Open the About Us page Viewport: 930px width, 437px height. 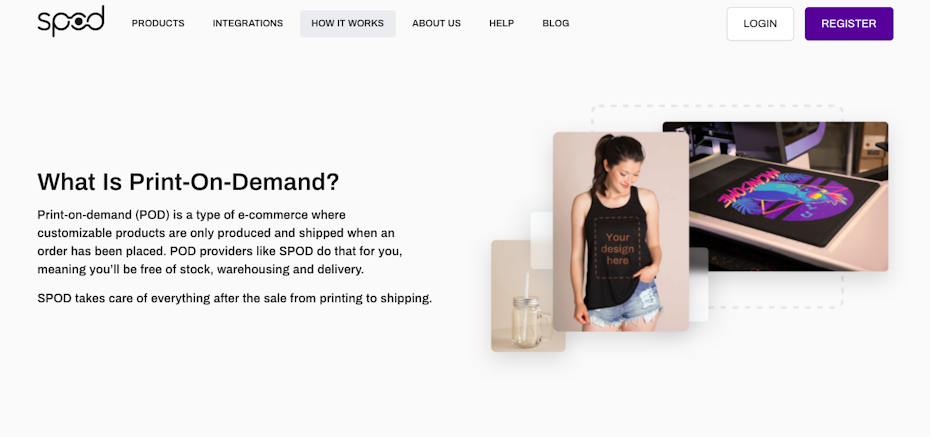437,24
